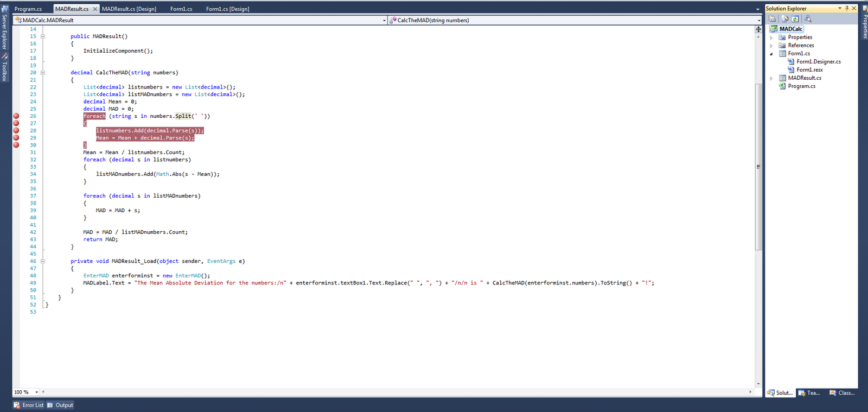Collapse the CalcTheMAD method at line 20
The width and height of the screenshot is (868, 412).
[43, 73]
